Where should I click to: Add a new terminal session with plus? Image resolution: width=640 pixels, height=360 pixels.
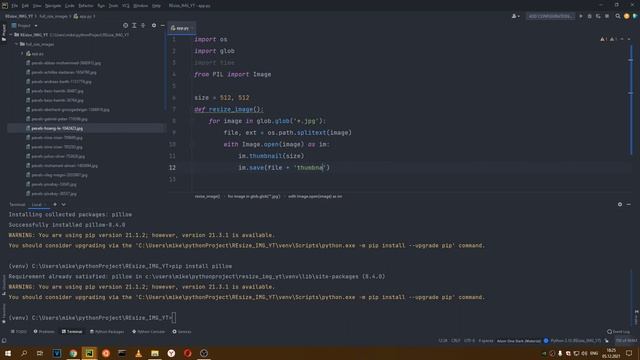point(55,204)
